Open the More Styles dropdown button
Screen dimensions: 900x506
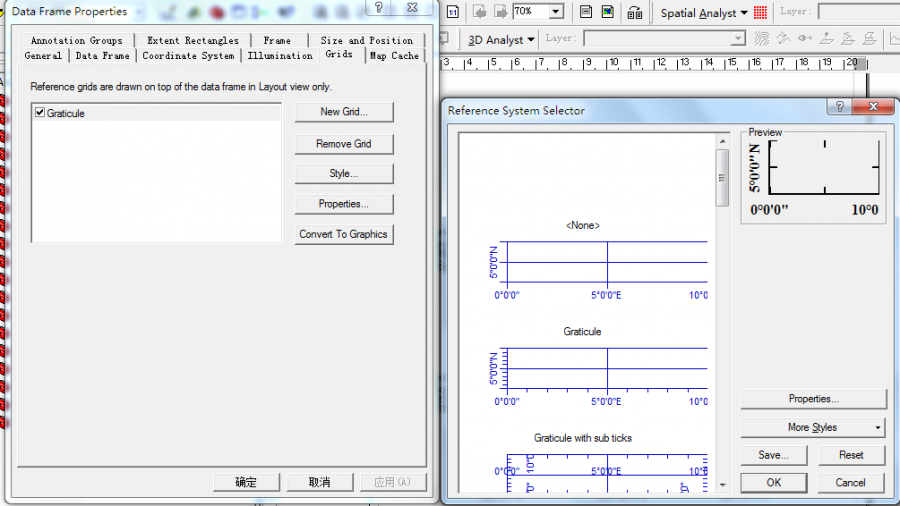(x=813, y=427)
